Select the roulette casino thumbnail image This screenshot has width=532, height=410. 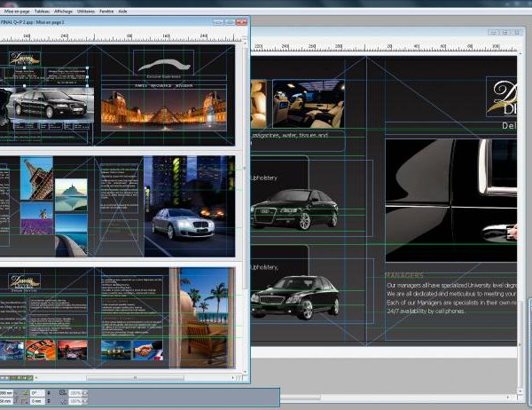pos(41,351)
